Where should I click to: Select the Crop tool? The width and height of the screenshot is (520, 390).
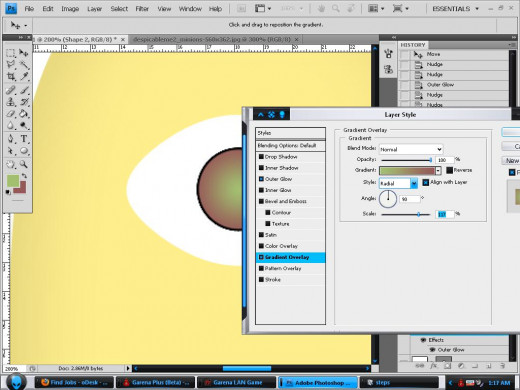point(11,76)
